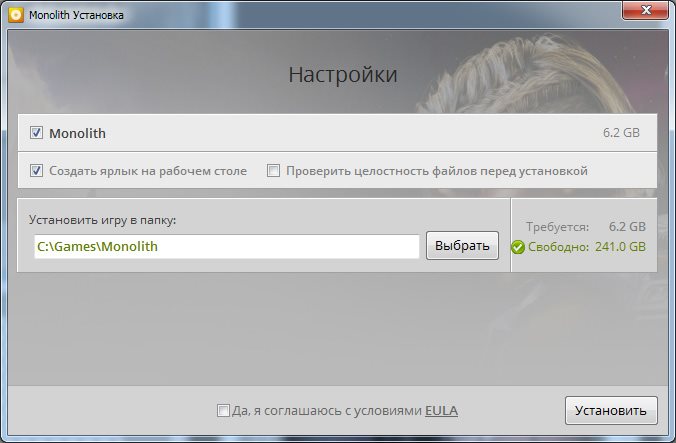Click the 'Monolith Установка' window title
This screenshot has height=443, width=676.
[x=76, y=15]
